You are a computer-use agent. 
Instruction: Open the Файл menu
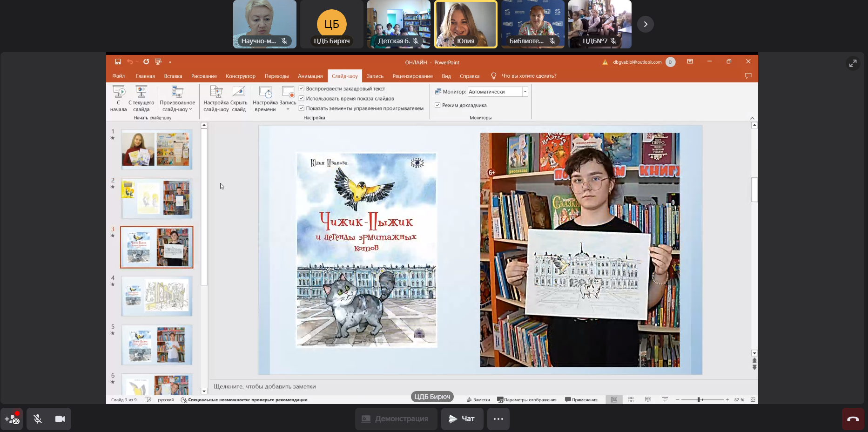(x=118, y=76)
